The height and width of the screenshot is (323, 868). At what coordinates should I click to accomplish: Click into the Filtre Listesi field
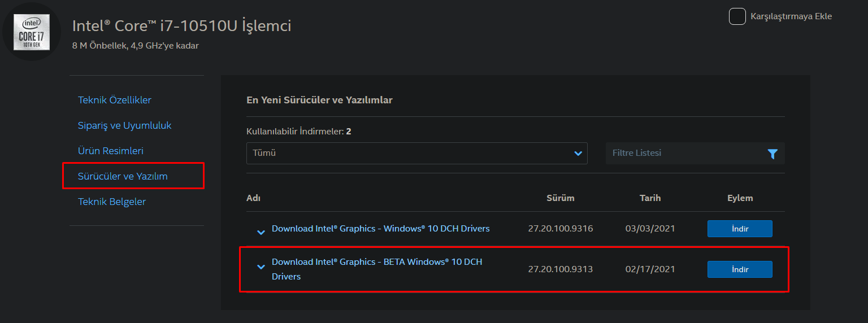coord(684,153)
